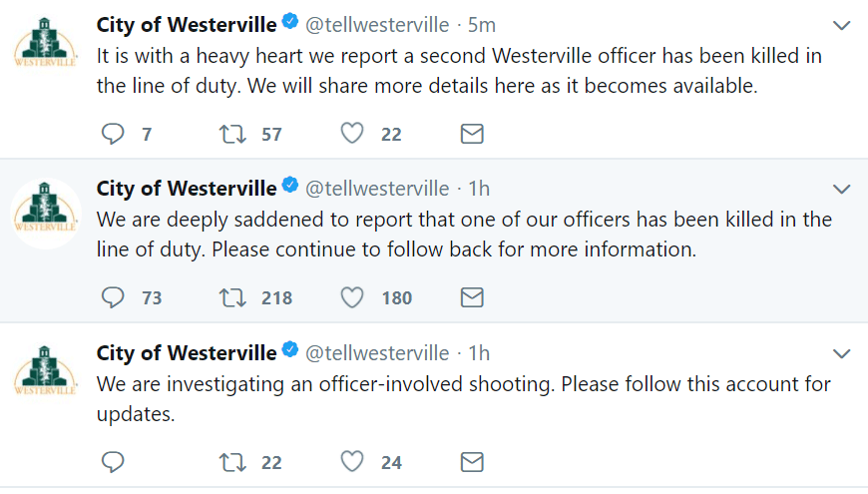Open more options chevron on 5m tweet
Image resolution: width=868 pixels, height=494 pixels.
(x=841, y=26)
